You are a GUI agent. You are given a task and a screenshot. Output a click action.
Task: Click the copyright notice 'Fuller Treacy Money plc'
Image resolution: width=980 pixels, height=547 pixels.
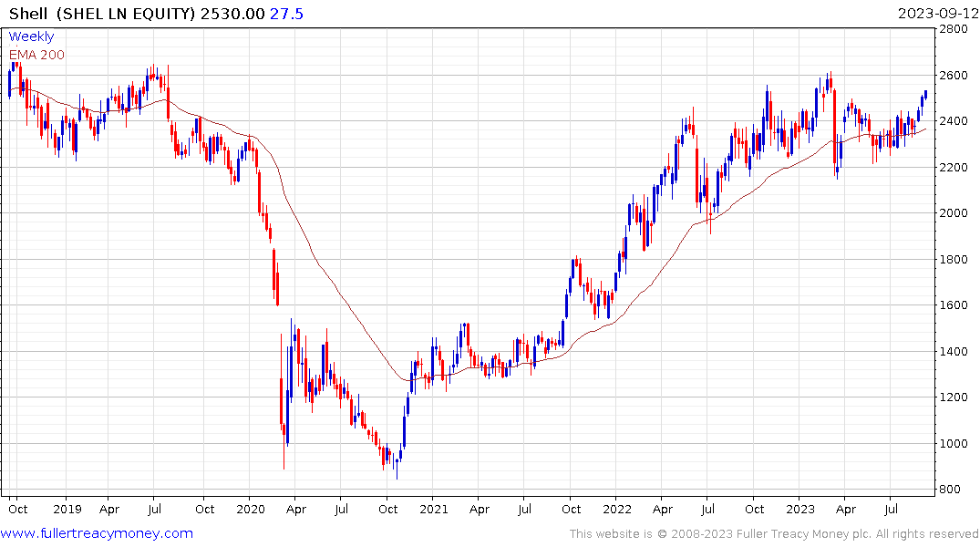pos(804,534)
